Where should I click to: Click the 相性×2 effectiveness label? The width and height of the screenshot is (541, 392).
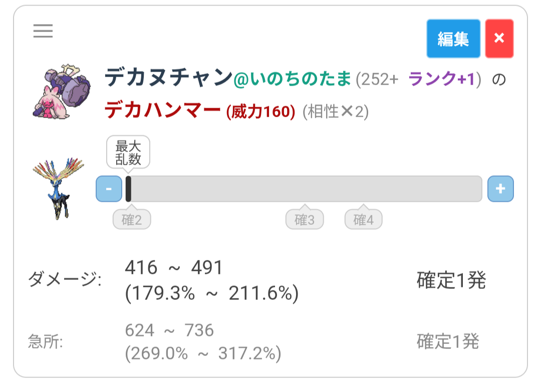point(336,112)
